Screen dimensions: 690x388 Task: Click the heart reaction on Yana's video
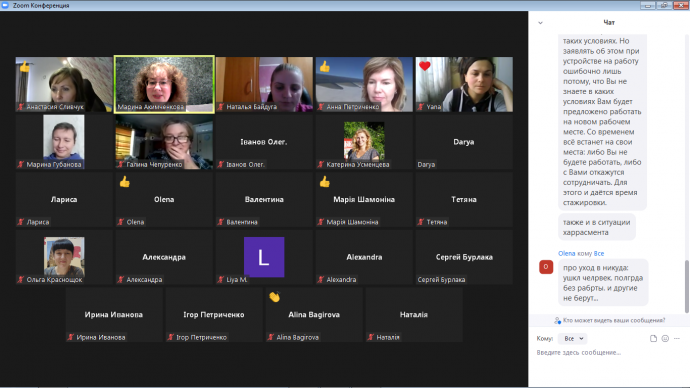point(425,66)
